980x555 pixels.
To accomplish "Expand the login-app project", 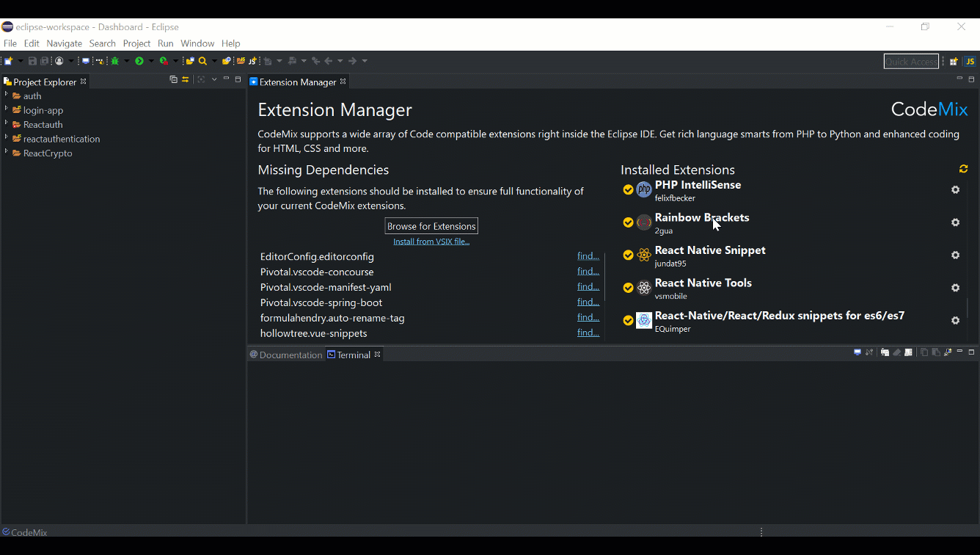I will click(6, 109).
